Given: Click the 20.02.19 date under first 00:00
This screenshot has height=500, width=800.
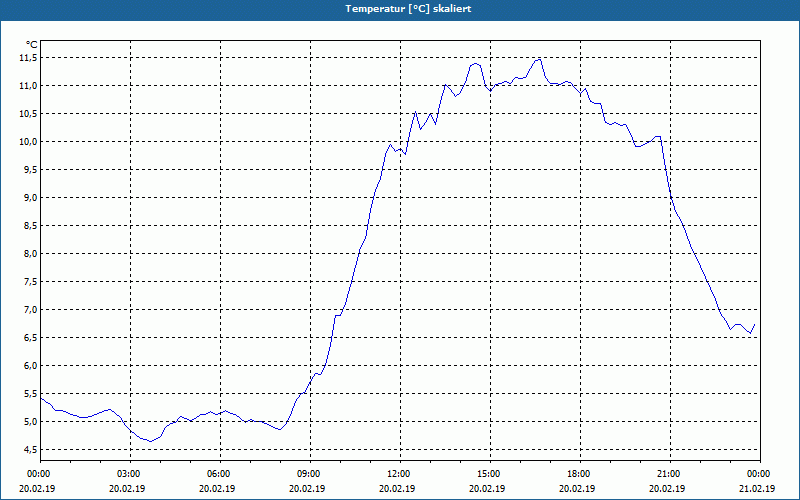Looking at the screenshot, I should [38, 489].
